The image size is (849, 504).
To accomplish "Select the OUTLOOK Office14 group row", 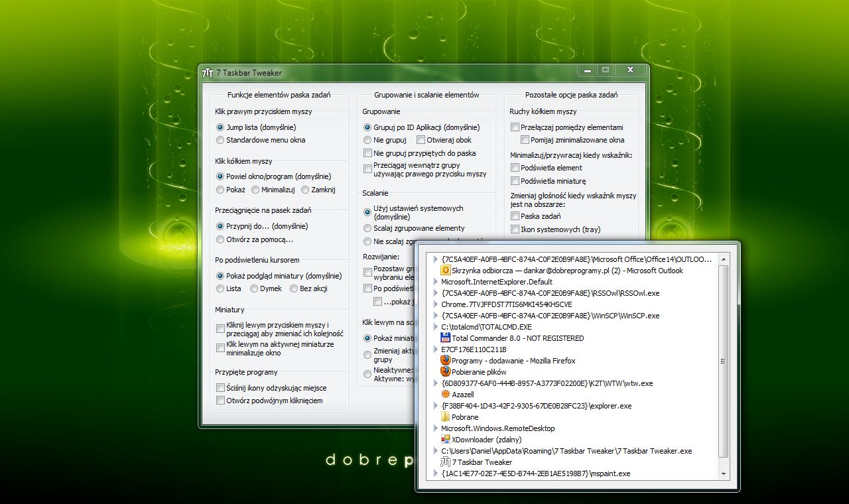I will click(576, 259).
